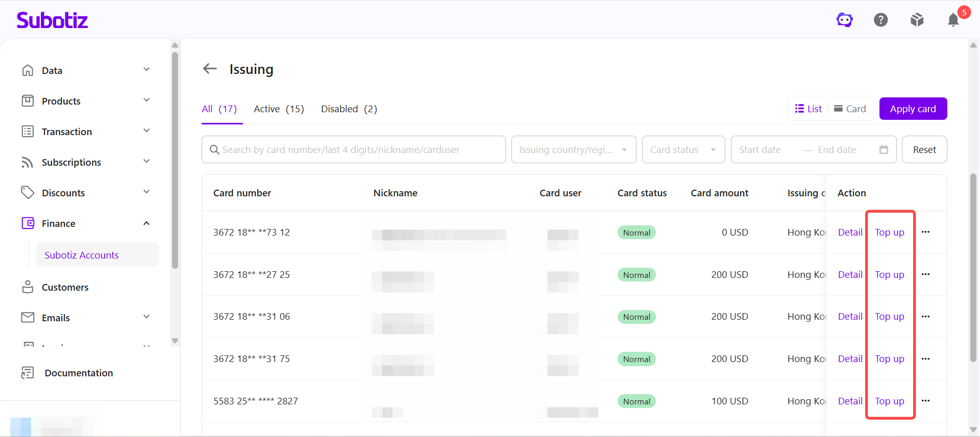Click the Start date field
Image resolution: width=980 pixels, height=437 pixels.
[760, 149]
